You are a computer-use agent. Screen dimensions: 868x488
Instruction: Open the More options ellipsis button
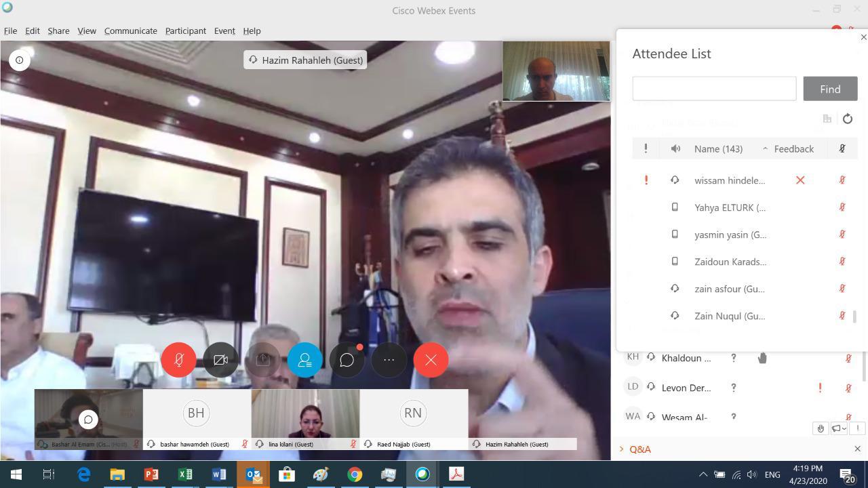(389, 360)
